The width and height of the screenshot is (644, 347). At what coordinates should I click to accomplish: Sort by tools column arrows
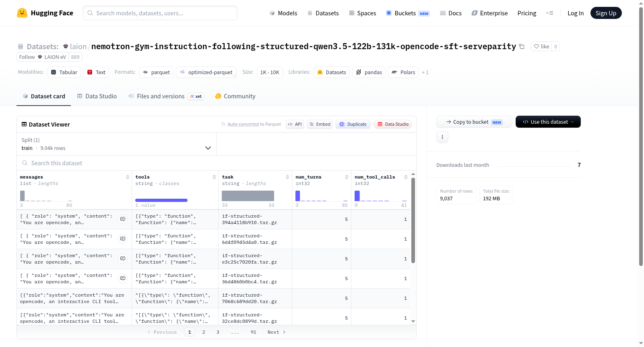pos(214,177)
